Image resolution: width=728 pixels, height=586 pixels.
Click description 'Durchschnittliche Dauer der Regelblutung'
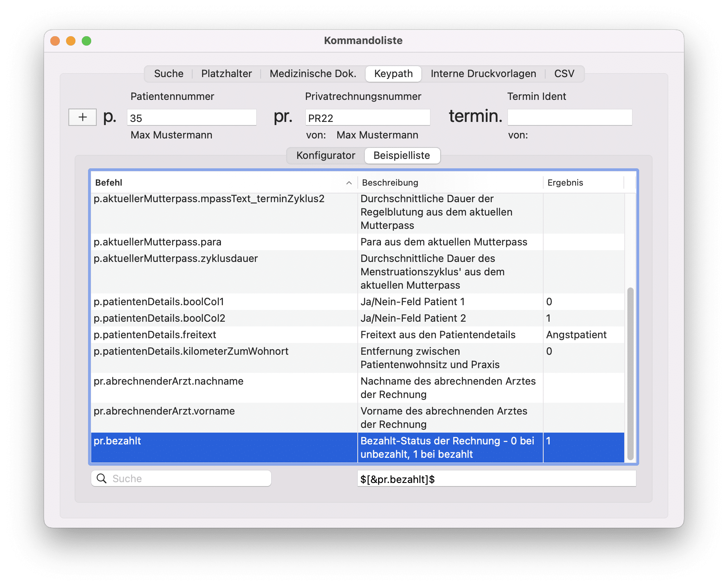pos(436,212)
